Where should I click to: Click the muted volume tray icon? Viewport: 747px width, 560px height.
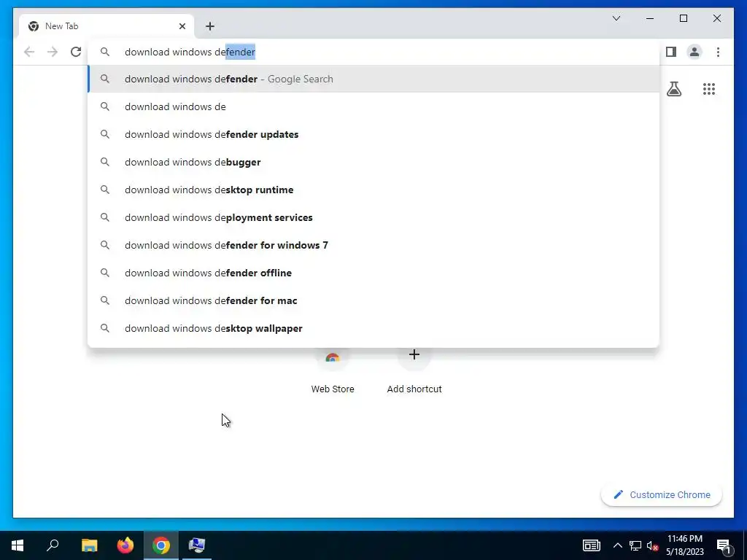(652, 545)
